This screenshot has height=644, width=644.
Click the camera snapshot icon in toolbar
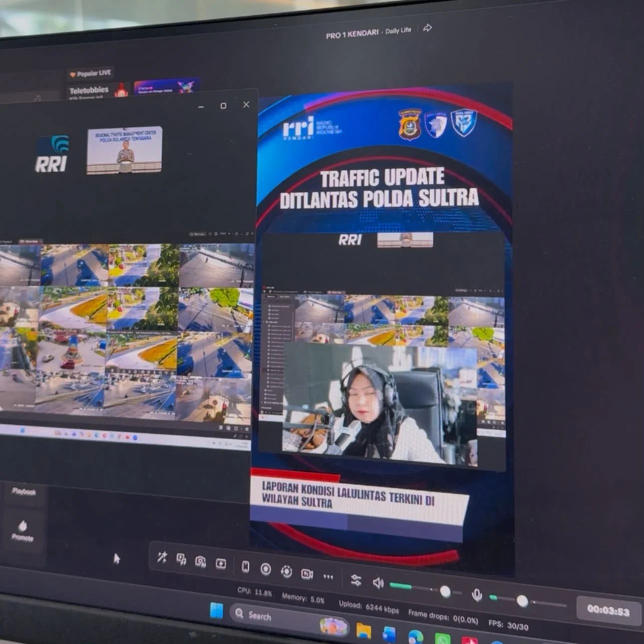click(201, 562)
